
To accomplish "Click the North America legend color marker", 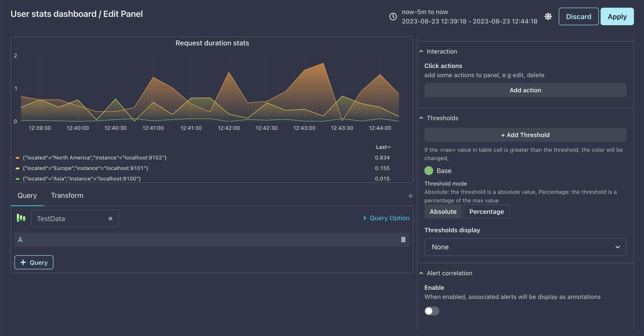I will 18,158.
